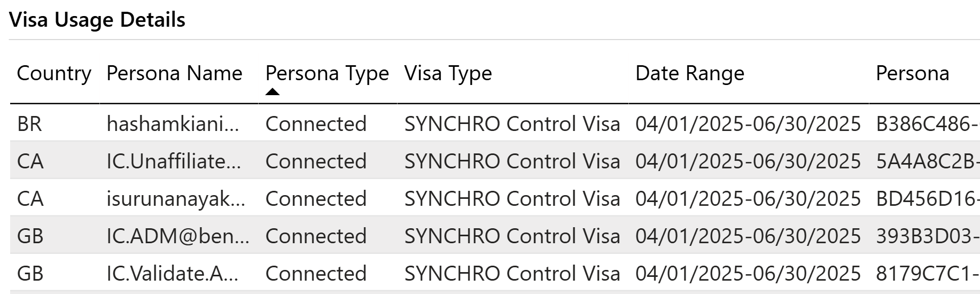The image size is (980, 294).
Task: Click the hashamkiani persona name cell
Action: pos(173,124)
